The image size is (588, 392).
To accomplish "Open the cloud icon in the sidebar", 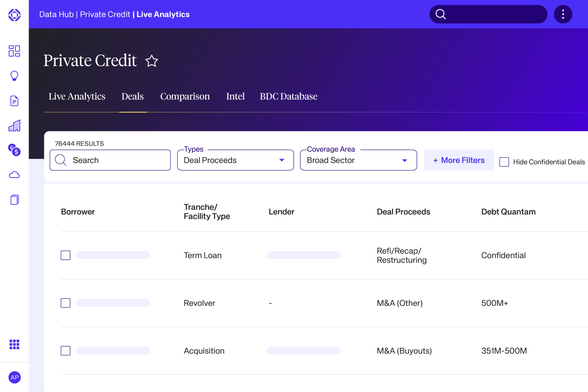I will (x=14, y=175).
